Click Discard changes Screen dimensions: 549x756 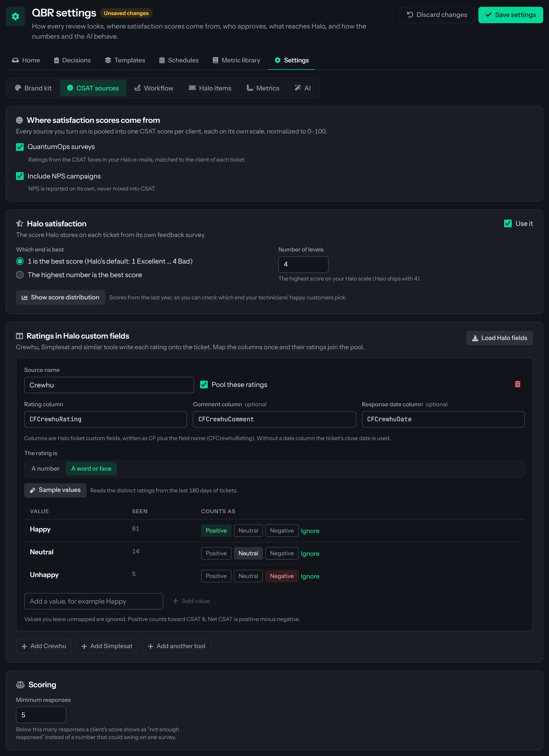437,15
